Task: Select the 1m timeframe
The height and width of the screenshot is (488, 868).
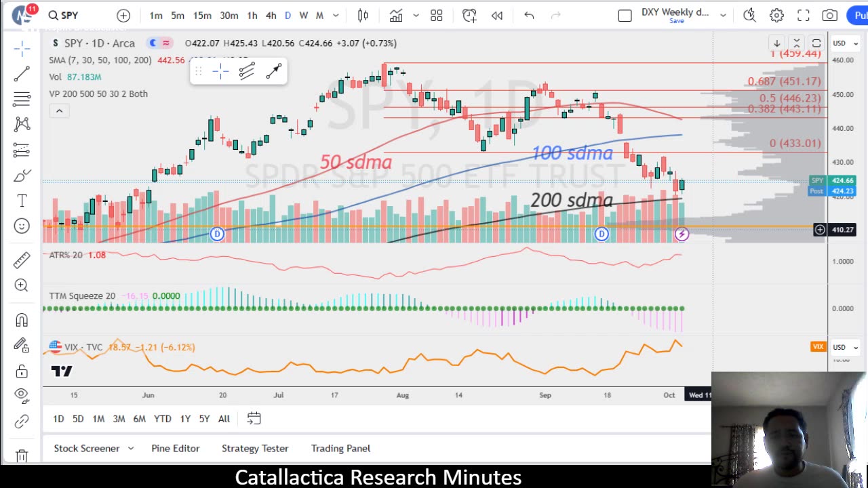Action: (x=156, y=15)
